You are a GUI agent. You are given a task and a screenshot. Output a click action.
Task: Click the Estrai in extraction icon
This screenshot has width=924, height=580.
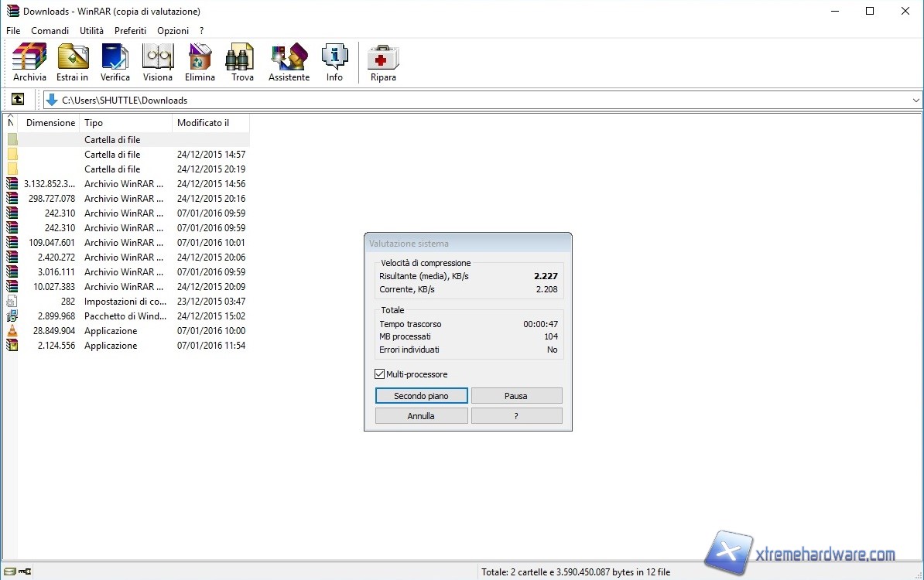click(x=72, y=62)
